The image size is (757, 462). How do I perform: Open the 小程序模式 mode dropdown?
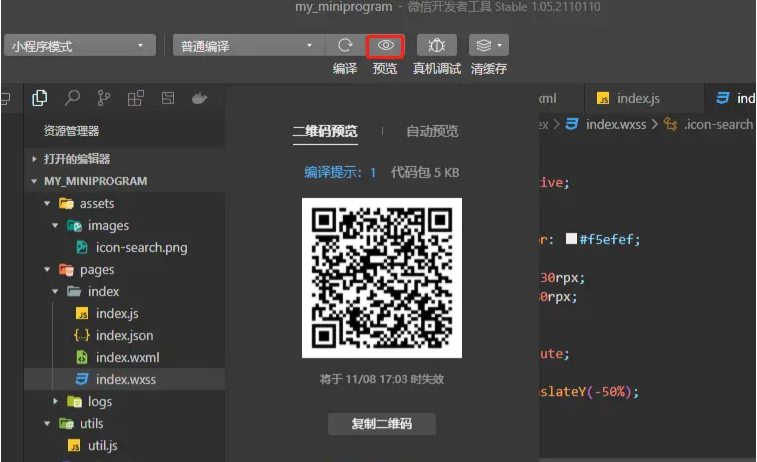pos(80,45)
